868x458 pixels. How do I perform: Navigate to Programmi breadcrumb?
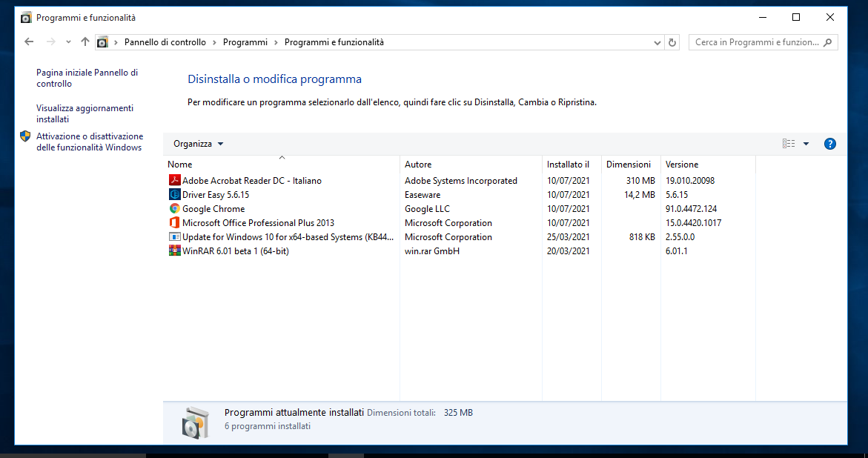pyautogui.click(x=245, y=42)
